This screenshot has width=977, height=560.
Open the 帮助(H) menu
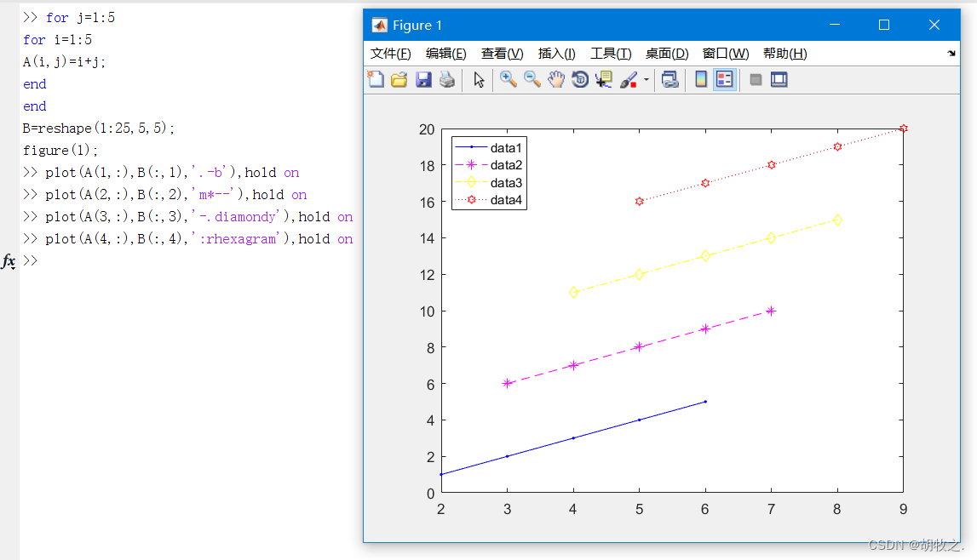785,54
